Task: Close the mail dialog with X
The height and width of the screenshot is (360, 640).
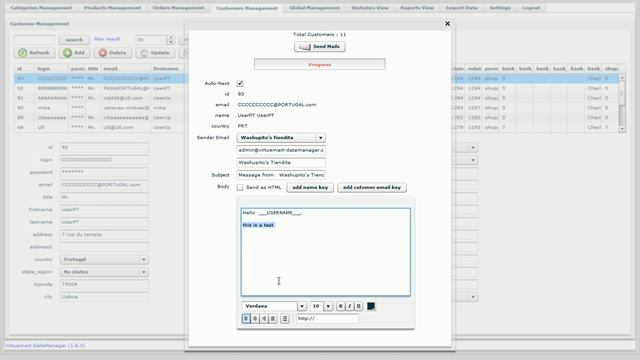Action: pyautogui.click(x=447, y=24)
